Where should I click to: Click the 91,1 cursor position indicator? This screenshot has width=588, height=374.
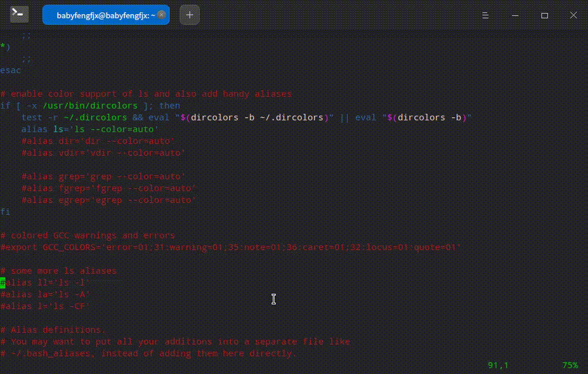coord(496,365)
